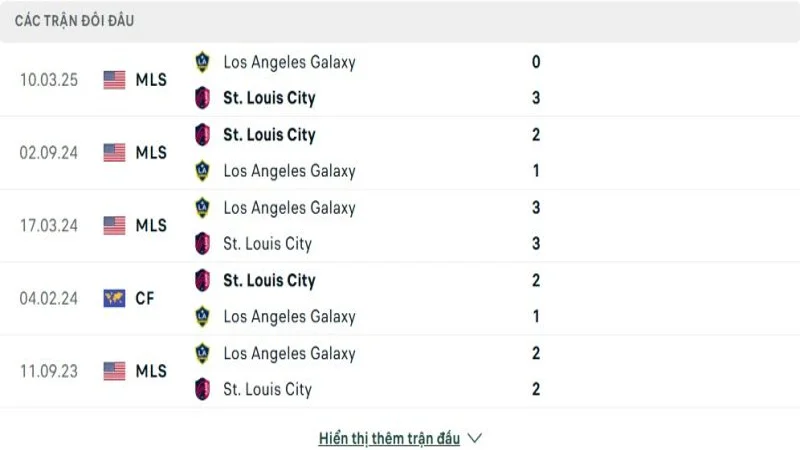Click world map icon for CF match

(x=114, y=298)
